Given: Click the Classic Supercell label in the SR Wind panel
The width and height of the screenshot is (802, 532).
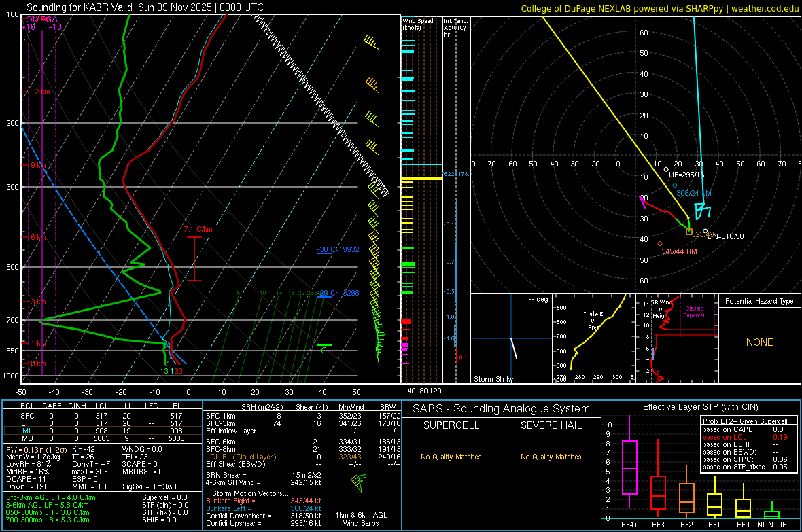Looking at the screenshot, I should pyautogui.click(x=694, y=312).
